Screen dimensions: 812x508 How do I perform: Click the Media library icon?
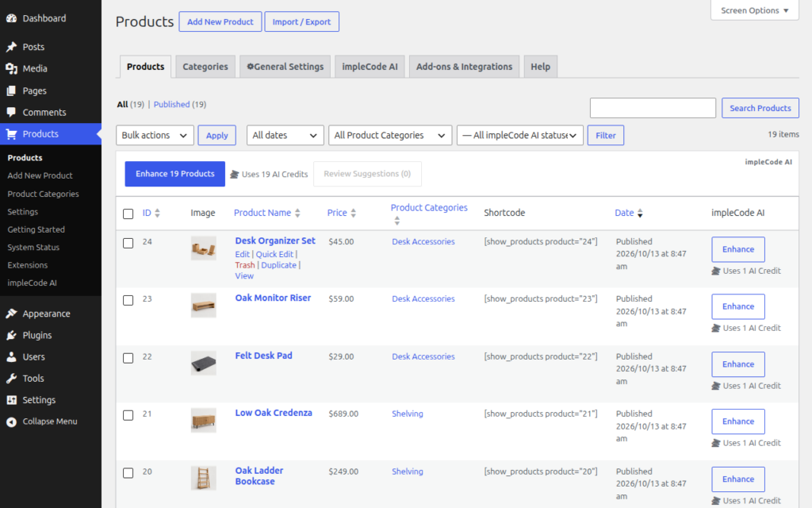coord(11,68)
